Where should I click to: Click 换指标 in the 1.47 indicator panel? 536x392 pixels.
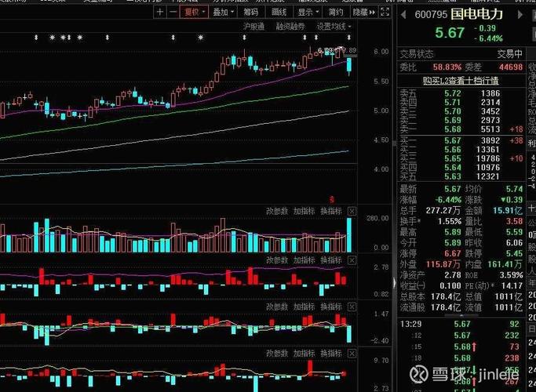[x=331, y=307]
